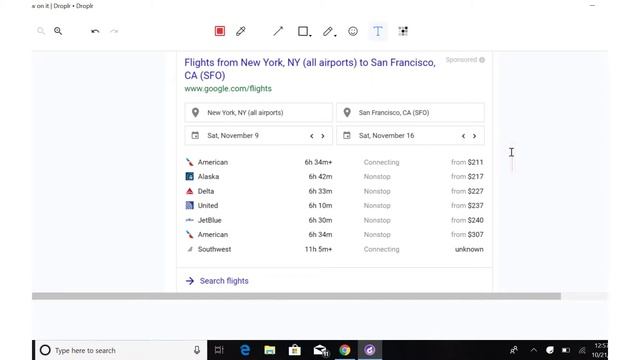
Task: Click the People icon in the system tray
Action: pyautogui.click(x=514, y=350)
